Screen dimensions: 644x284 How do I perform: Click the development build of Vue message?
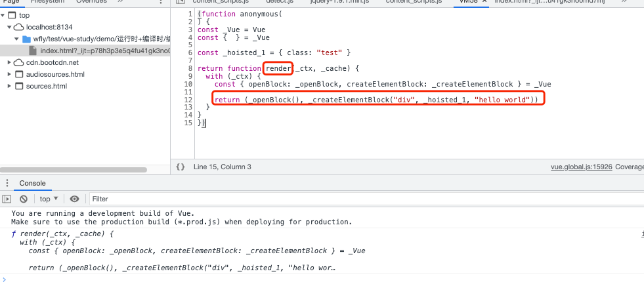click(x=102, y=213)
